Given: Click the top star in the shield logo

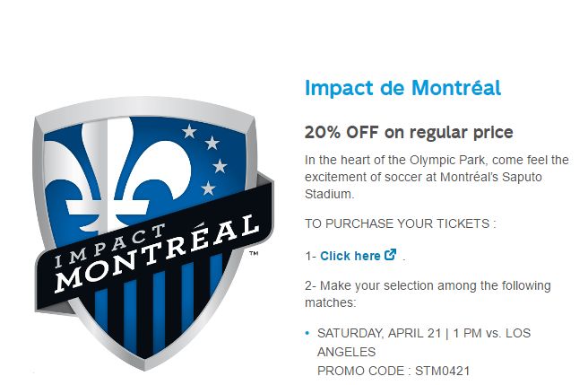Looking at the screenshot, I should [189, 131].
